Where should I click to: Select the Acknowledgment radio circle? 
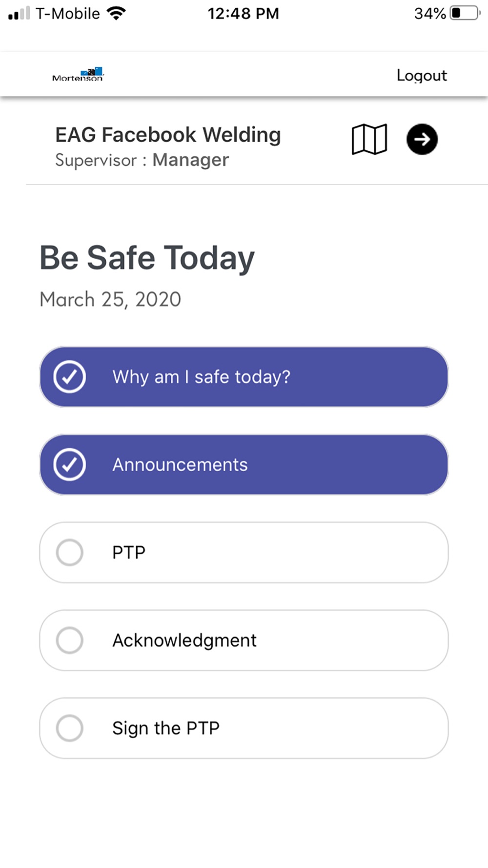pos(70,641)
